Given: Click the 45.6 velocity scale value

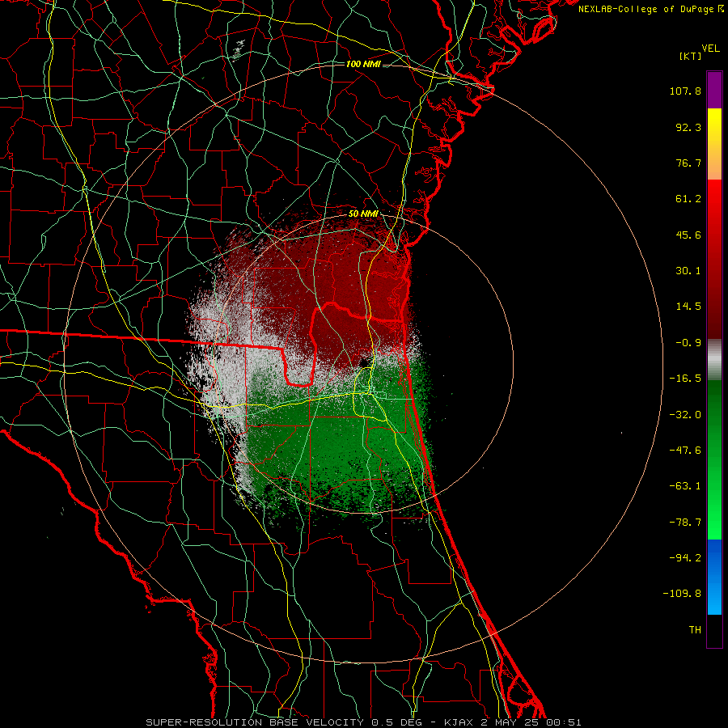Looking at the screenshot, I should coord(688,235).
